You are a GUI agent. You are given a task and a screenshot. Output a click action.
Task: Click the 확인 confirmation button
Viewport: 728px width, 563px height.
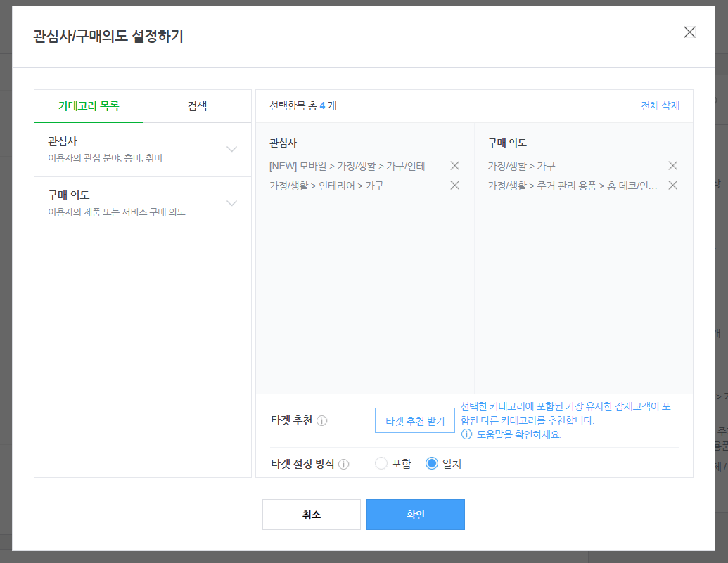point(415,514)
